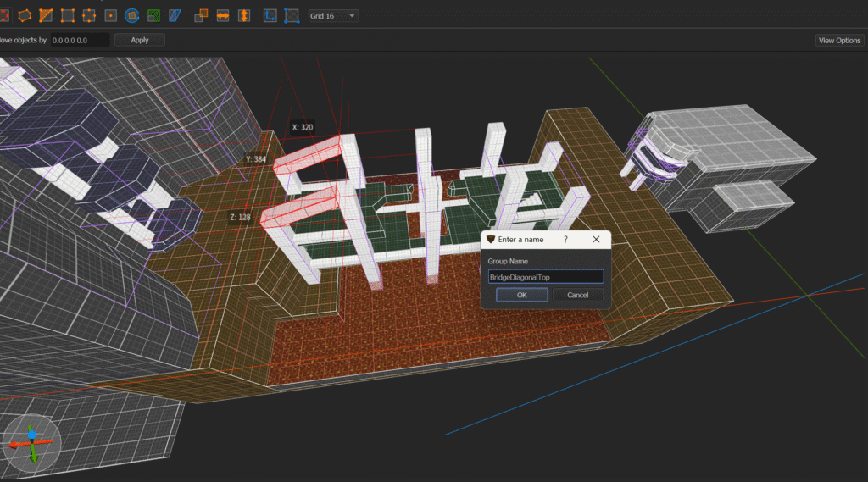Viewport: 868px width, 482px height.
Task: Enable the Shear tool
Action: pos(175,15)
